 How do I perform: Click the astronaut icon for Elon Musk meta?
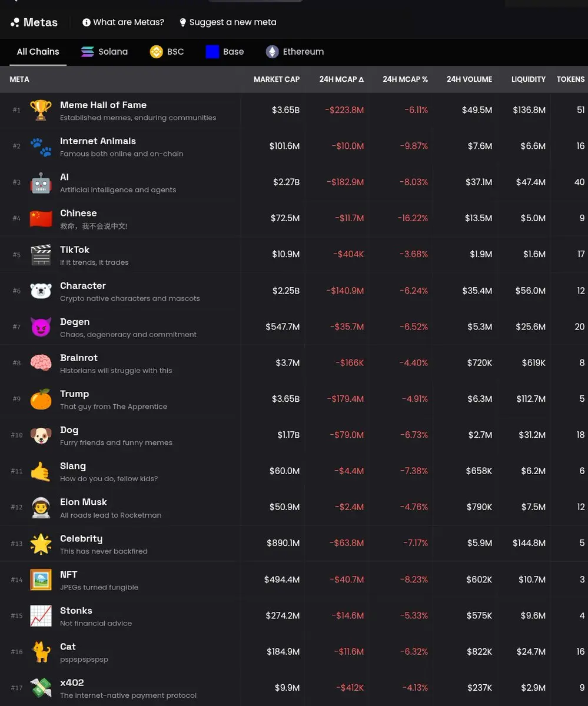[x=41, y=507]
